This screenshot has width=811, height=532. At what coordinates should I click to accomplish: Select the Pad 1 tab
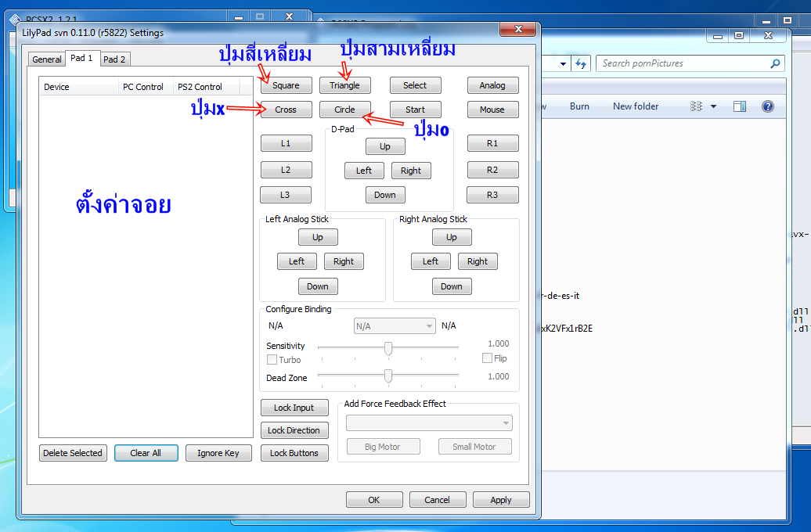pos(81,58)
